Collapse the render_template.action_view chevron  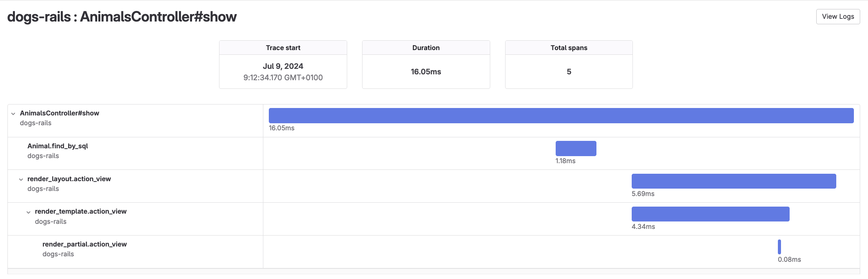pyautogui.click(x=29, y=212)
